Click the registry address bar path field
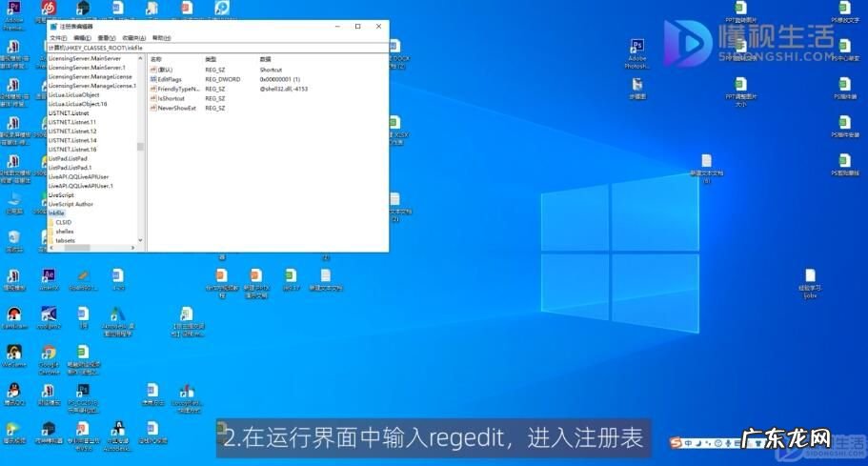 [218, 49]
